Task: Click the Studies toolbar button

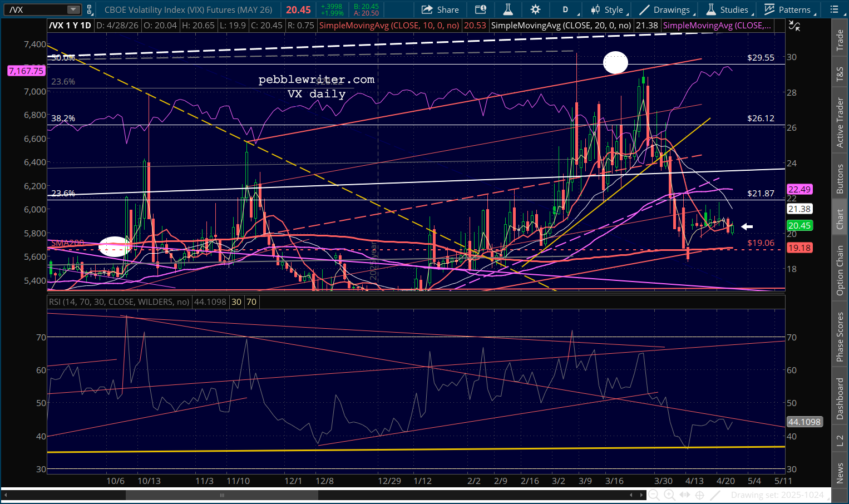Action: click(x=728, y=9)
